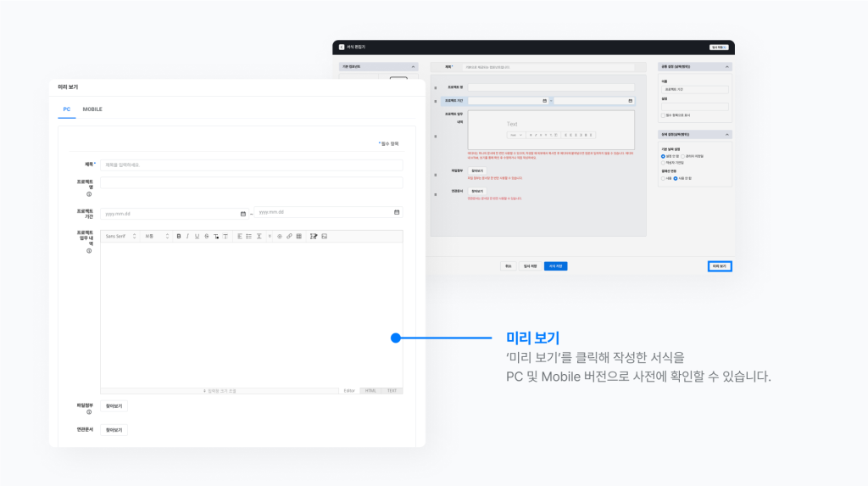Open the font dropdown in form editor text placeholder
Screen dimensions: 868x486
click(x=515, y=135)
